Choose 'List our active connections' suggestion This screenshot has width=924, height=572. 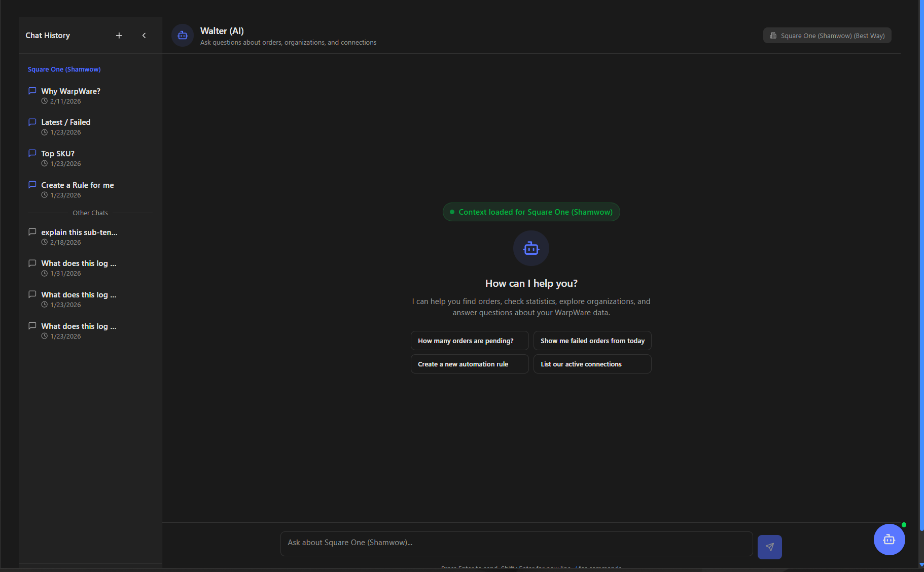[x=592, y=364]
